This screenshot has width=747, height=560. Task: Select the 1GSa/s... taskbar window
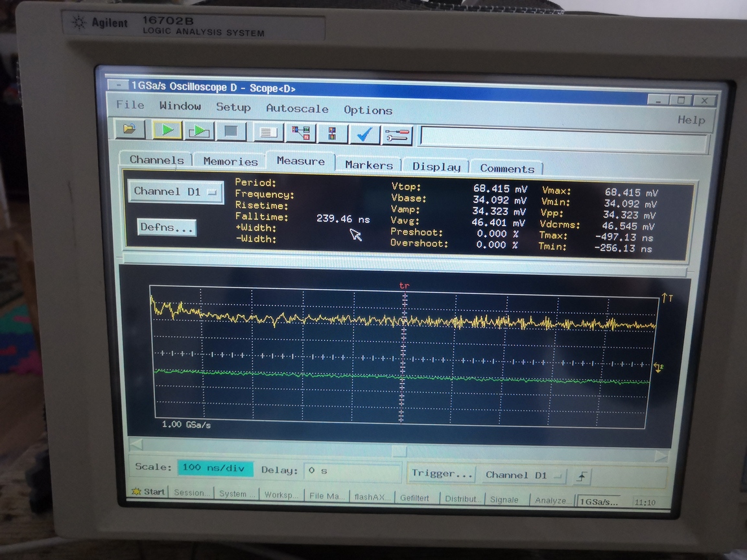coord(599,502)
